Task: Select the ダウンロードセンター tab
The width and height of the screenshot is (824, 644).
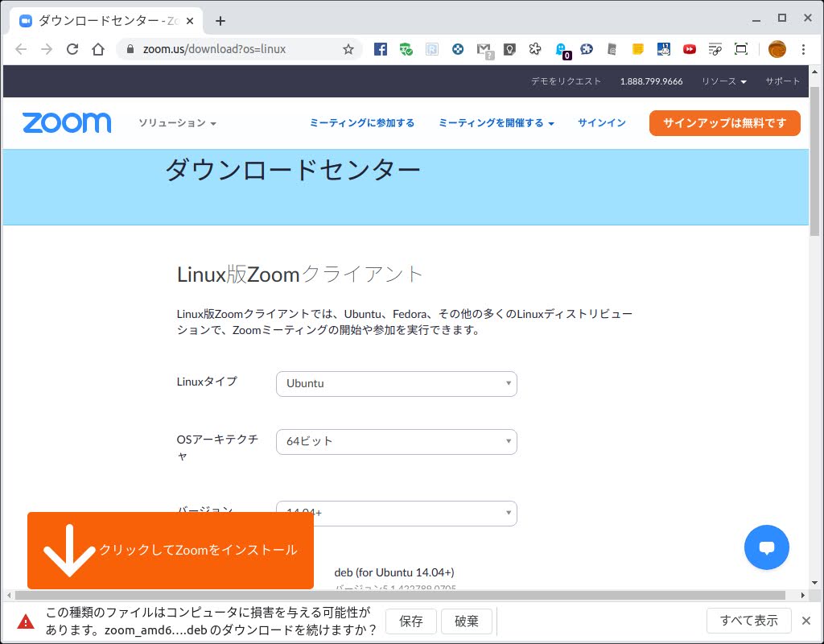Action: tap(107, 21)
